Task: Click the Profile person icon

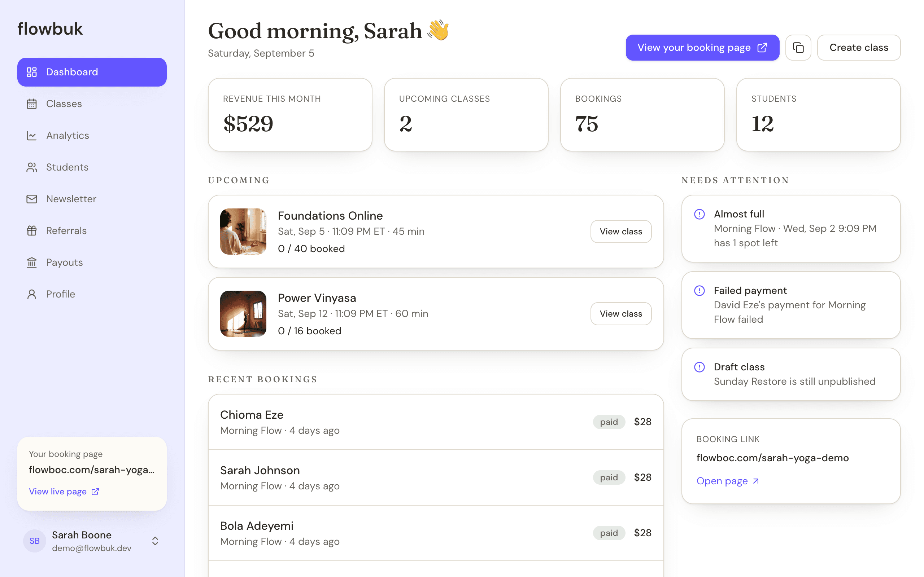Action: click(32, 294)
